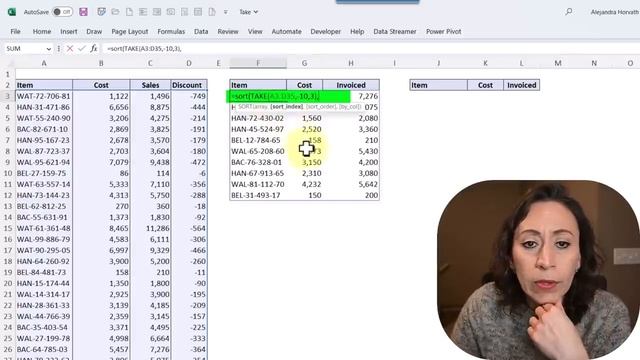Click the sort_index argument in tooltip

coord(287,107)
